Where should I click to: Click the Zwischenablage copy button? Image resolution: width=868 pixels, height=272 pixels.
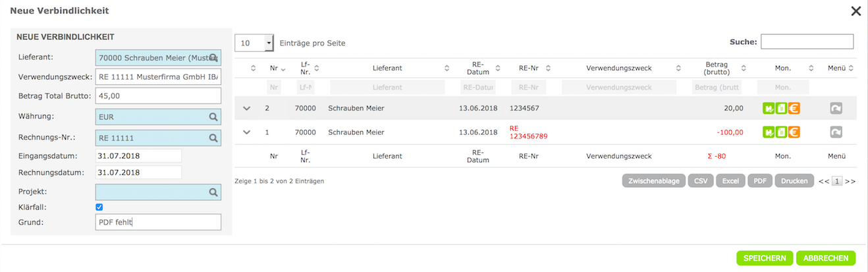point(653,180)
